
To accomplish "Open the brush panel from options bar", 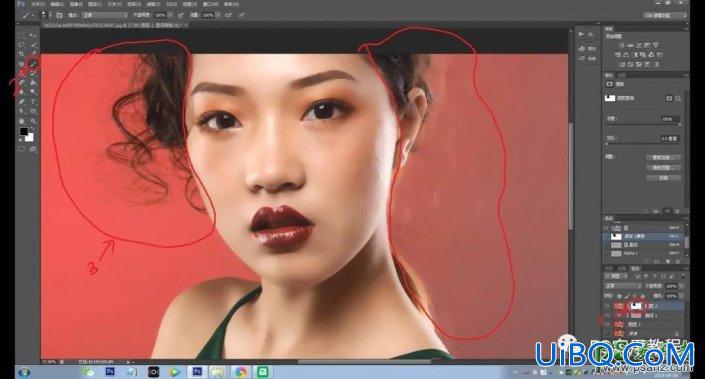I will (x=59, y=15).
